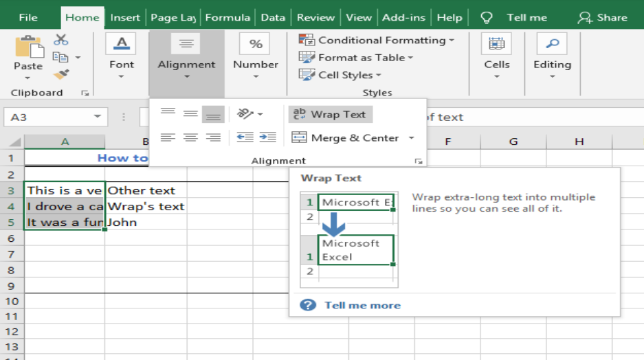Image resolution: width=644 pixels, height=360 pixels.
Task: Open the File tab
Action: 28,18
